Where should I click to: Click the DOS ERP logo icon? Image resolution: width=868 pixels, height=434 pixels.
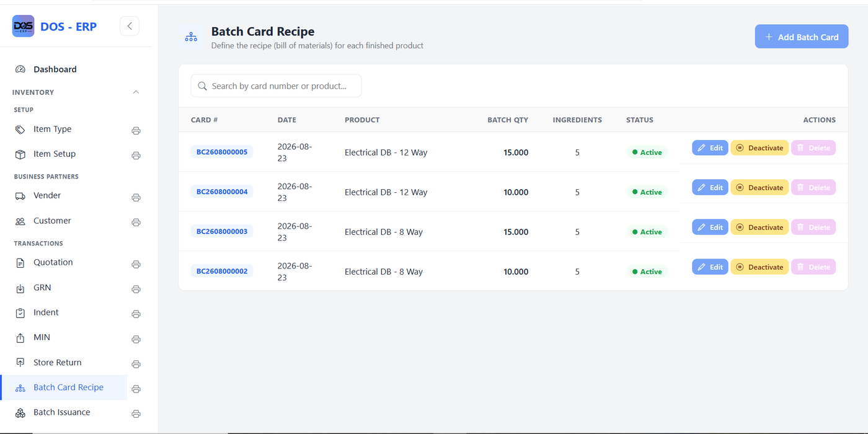click(24, 26)
